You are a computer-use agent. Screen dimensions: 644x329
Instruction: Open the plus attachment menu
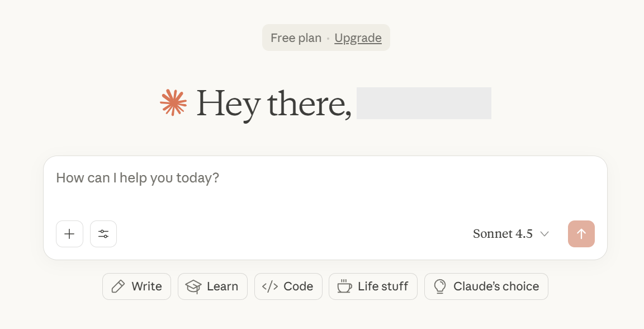coord(69,234)
